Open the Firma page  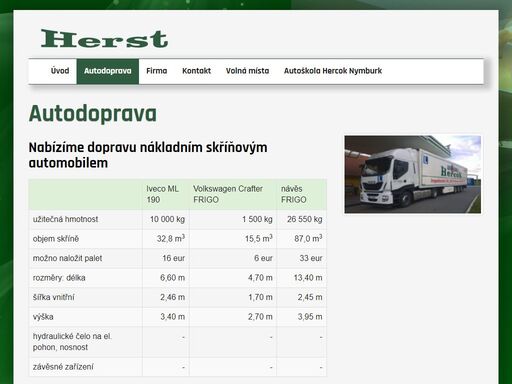point(157,71)
